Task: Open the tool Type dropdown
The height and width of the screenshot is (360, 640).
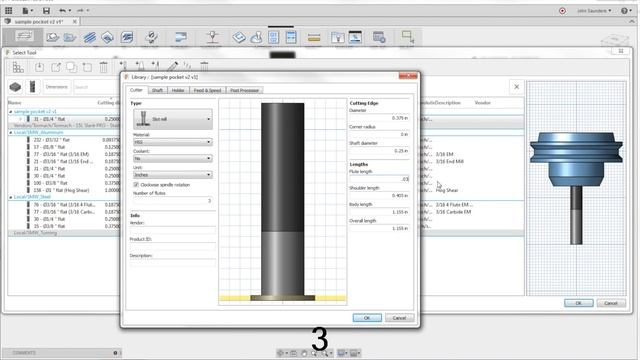Action: [173, 119]
